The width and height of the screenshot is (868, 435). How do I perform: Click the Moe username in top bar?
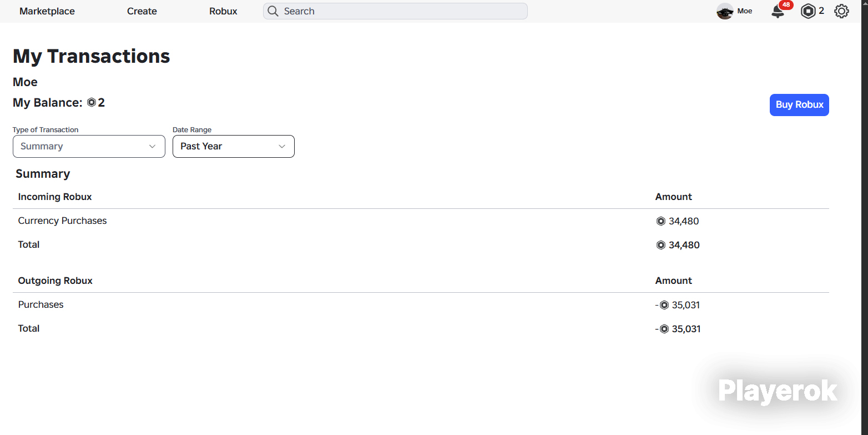745,11
